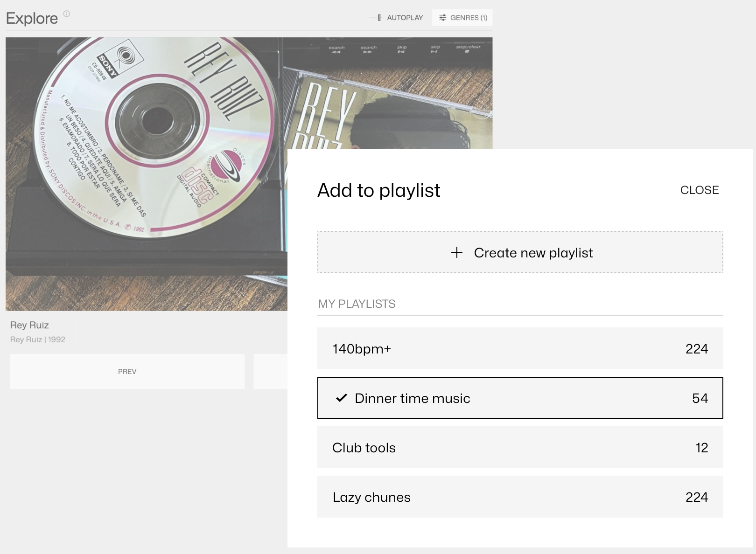Click the info icon next to Explore
756x554 pixels.
(x=67, y=14)
